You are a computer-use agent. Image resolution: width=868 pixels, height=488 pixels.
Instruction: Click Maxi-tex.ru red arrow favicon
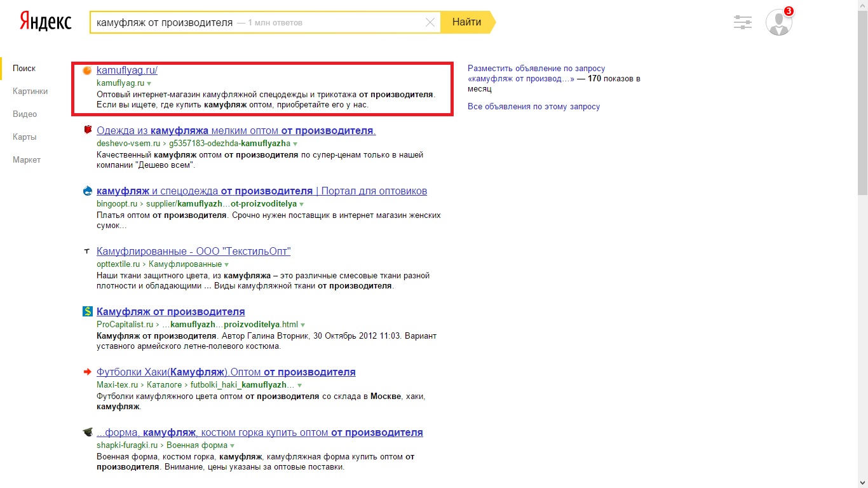[x=88, y=372]
